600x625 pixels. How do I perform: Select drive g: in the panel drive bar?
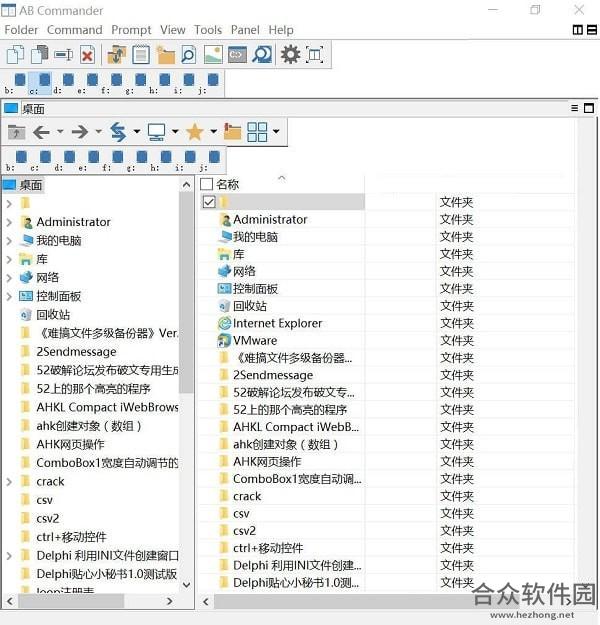click(x=136, y=161)
